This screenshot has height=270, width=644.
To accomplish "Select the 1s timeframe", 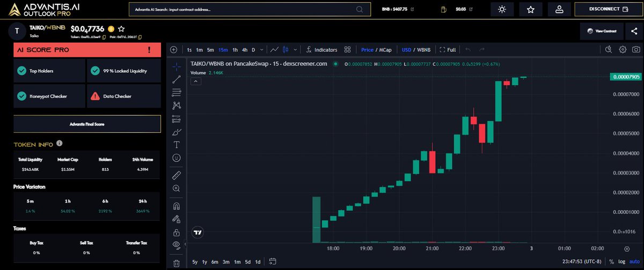I will pos(189,50).
